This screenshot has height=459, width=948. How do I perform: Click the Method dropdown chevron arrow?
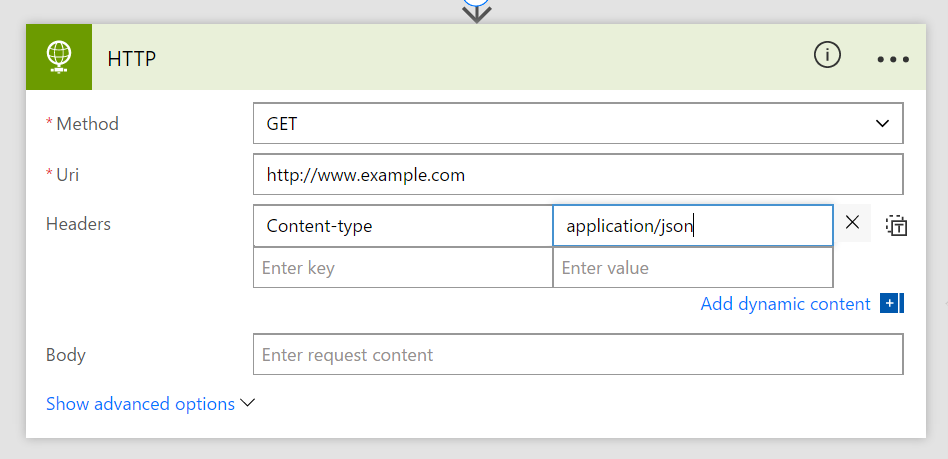coord(882,124)
